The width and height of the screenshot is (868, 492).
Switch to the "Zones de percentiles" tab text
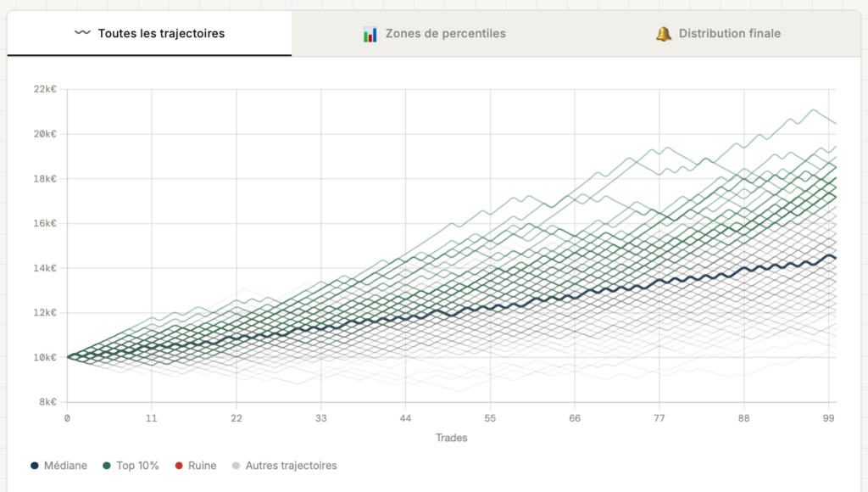tap(445, 34)
